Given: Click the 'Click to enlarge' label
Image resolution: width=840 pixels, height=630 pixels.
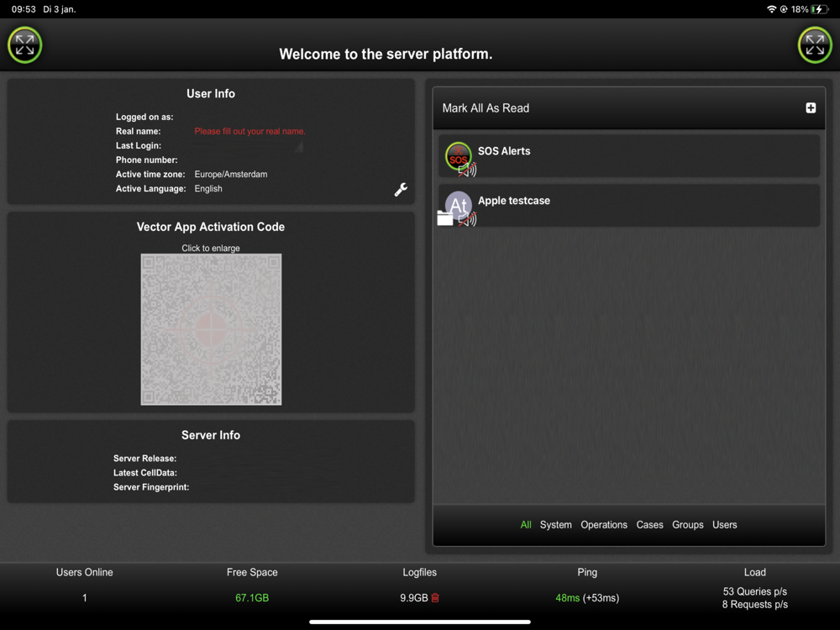Looking at the screenshot, I should point(211,248).
